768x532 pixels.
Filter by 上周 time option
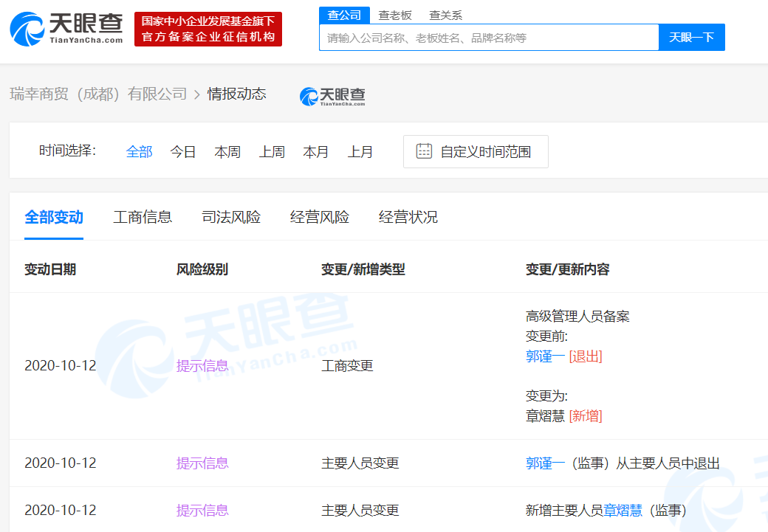pyautogui.click(x=272, y=151)
